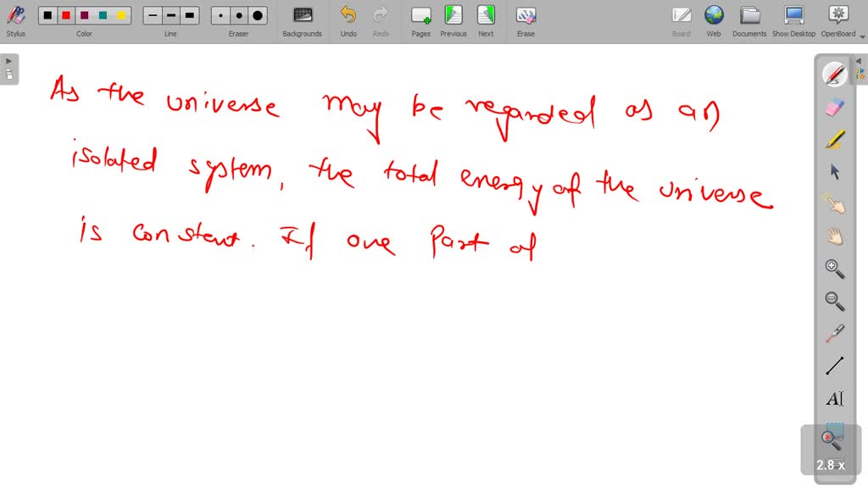868x488 pixels.
Task: Activate the Magnify zoom-in tool
Action: (833, 269)
